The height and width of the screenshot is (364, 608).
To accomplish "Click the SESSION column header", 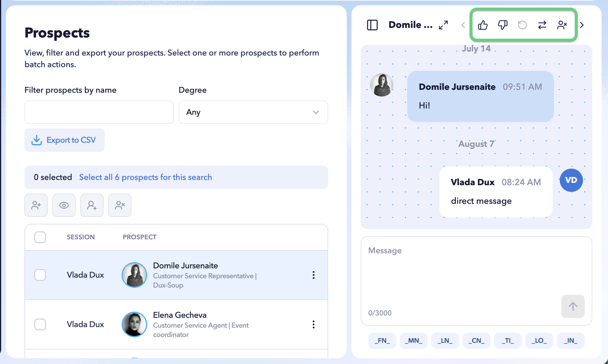I will (81, 237).
